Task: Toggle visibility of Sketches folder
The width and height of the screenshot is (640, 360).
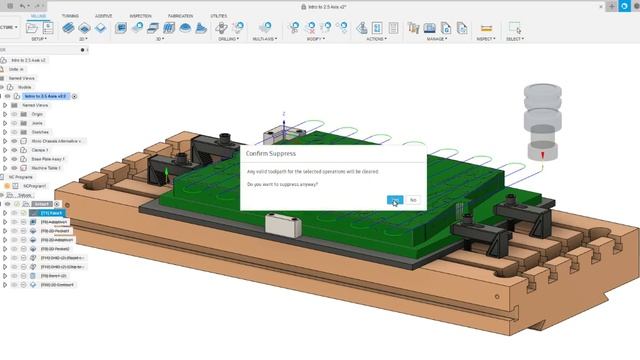Action: pyautogui.click(x=14, y=132)
